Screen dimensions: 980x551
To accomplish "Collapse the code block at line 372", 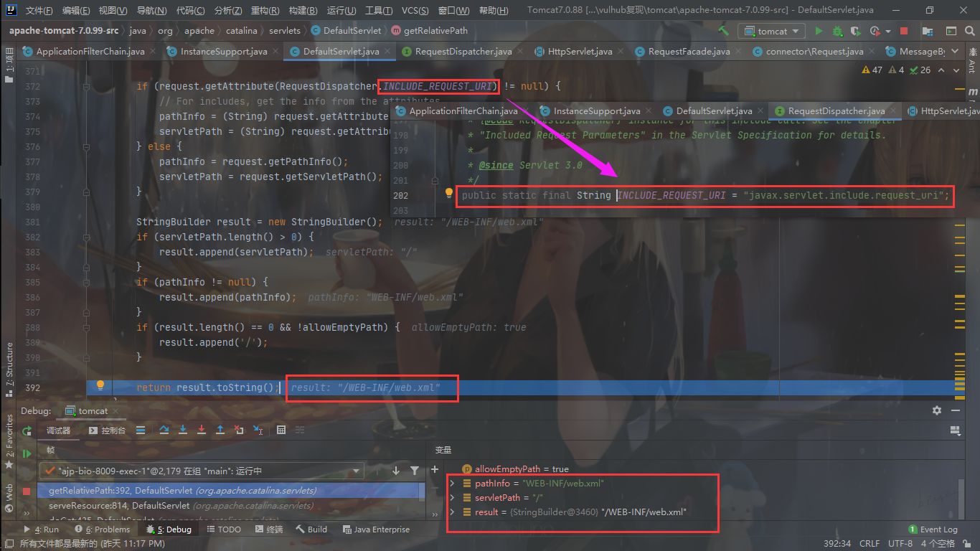I will pos(86,86).
